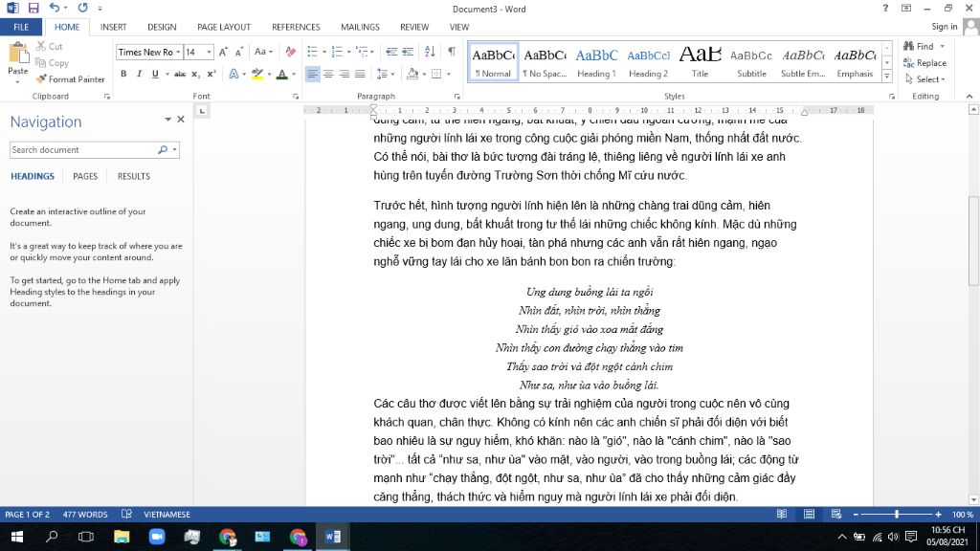
Task: Switch to PAGE LAYOUT ribbon tab
Action: point(224,27)
